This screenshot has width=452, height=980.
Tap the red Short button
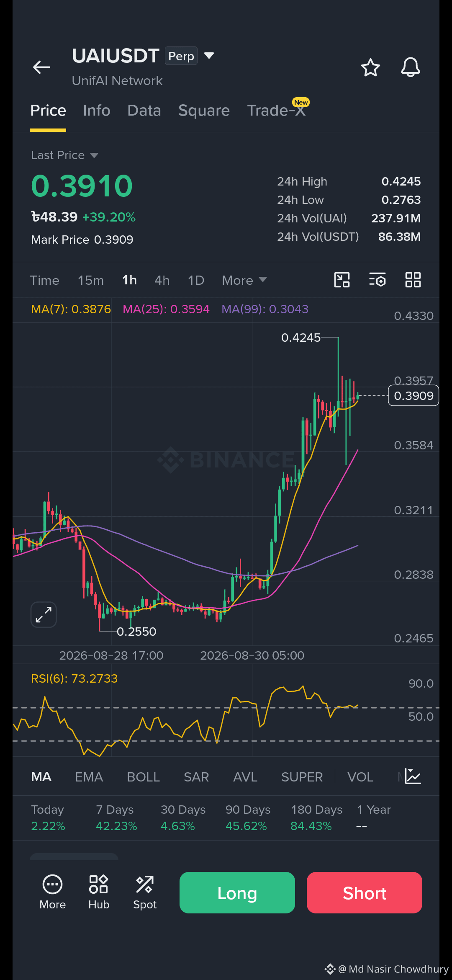coord(365,892)
